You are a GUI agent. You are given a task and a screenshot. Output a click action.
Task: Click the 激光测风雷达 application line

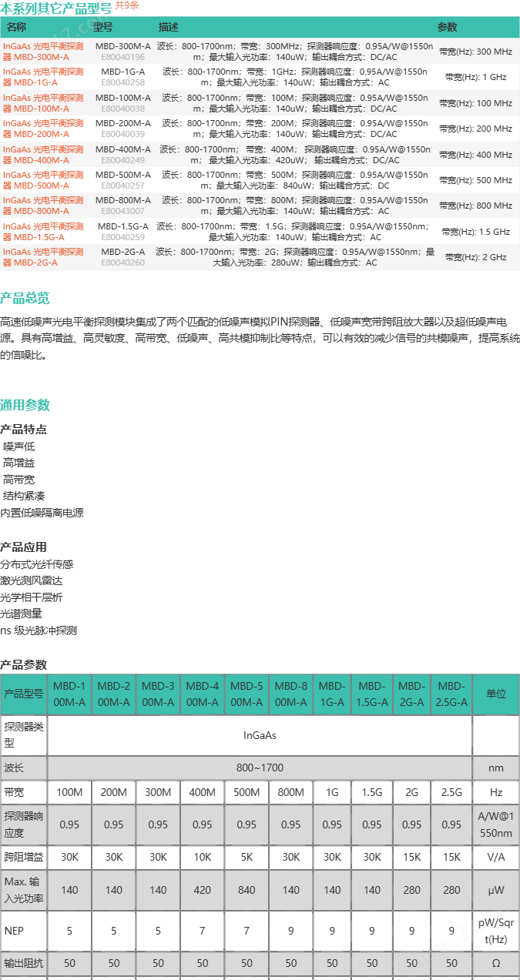point(32,581)
